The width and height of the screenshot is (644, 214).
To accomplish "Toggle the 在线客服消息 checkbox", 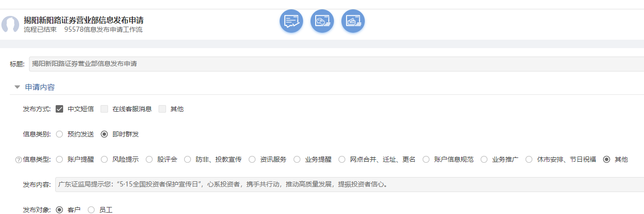I will point(104,109).
